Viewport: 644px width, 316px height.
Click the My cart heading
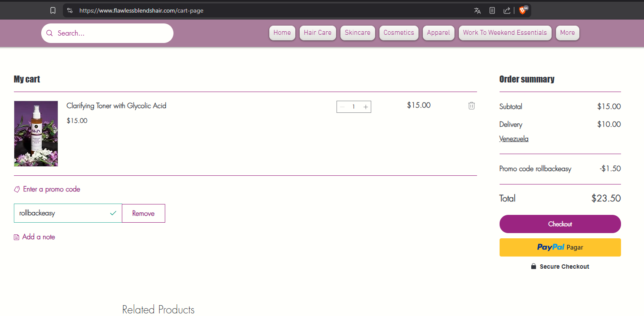[x=27, y=79]
